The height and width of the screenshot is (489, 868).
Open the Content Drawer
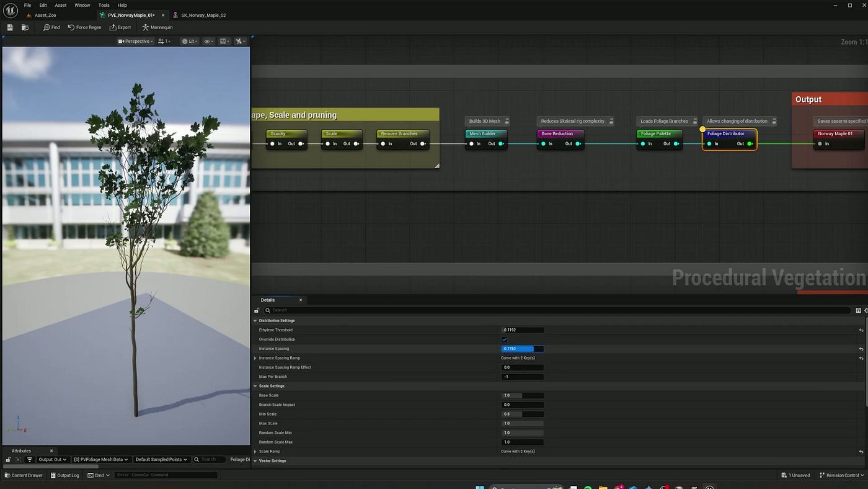(x=24, y=475)
